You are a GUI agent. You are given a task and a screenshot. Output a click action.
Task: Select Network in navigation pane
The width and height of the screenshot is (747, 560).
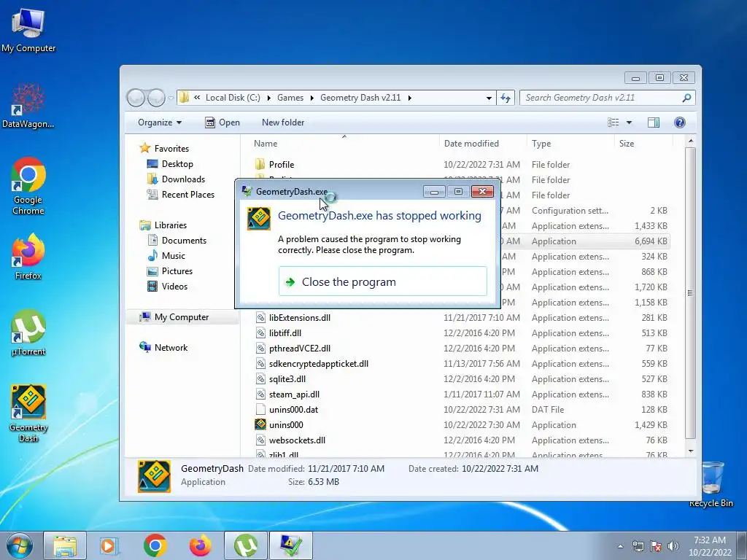click(163, 348)
